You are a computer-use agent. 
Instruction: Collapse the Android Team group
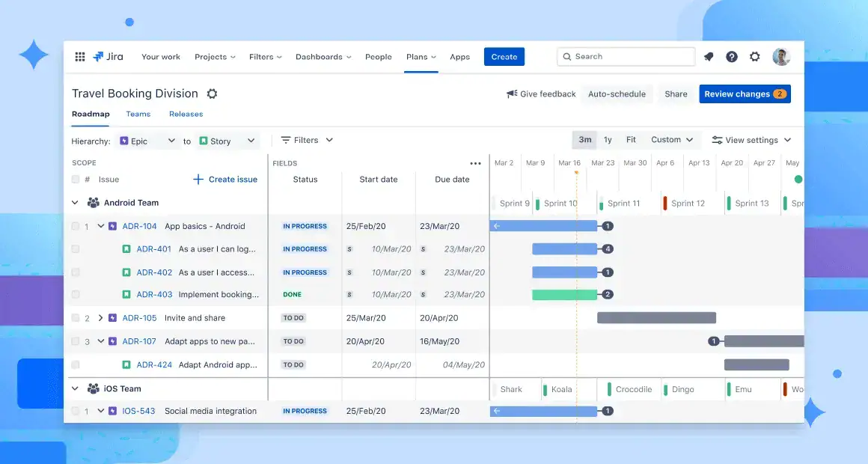click(x=75, y=203)
